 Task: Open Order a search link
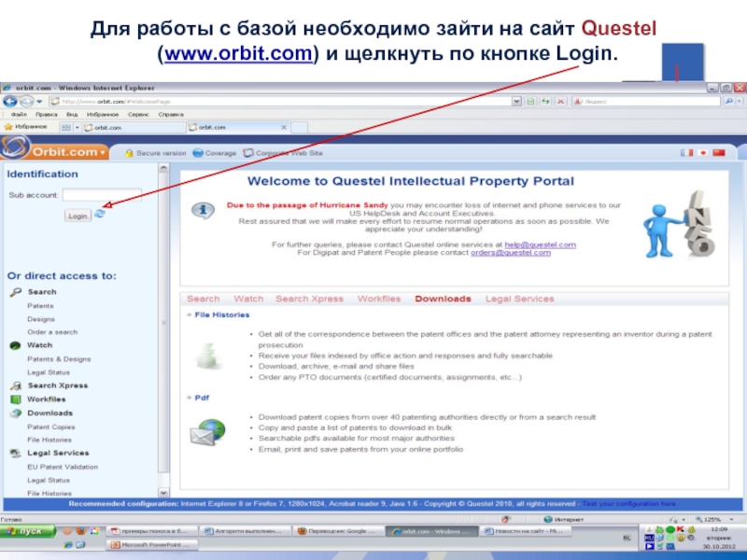[x=52, y=332]
